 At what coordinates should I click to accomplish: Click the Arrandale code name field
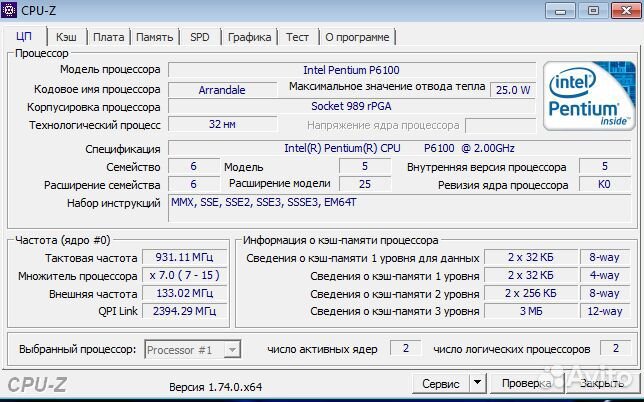(x=222, y=90)
